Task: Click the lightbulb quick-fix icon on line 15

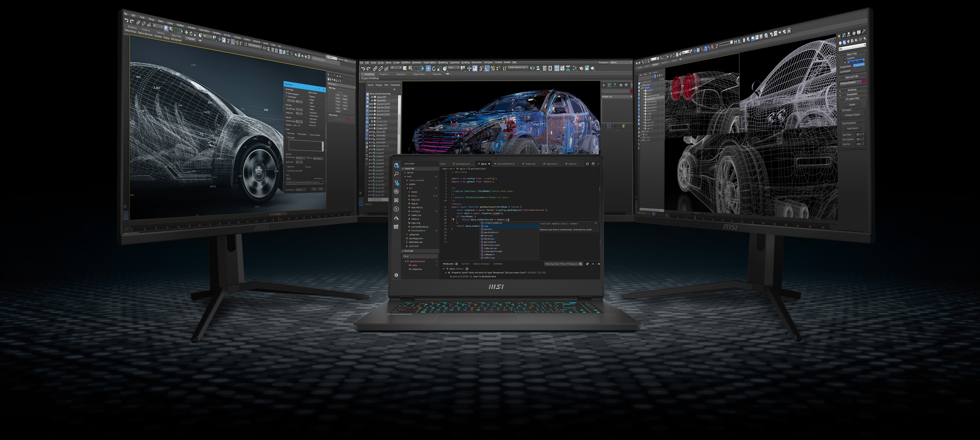Action: [454, 219]
